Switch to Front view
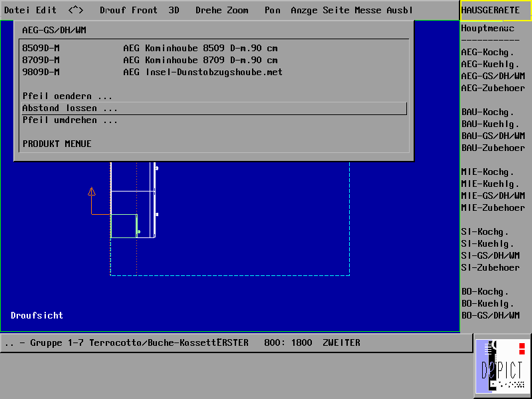 pyautogui.click(x=144, y=10)
